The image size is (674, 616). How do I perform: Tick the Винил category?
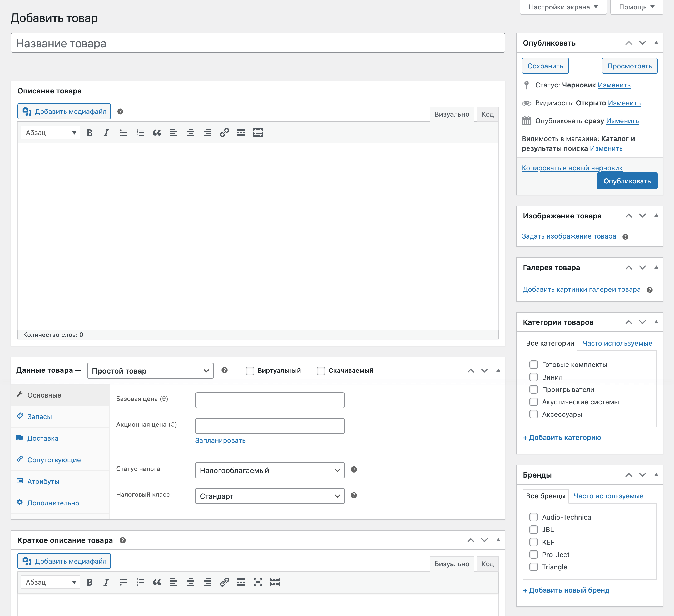(x=534, y=377)
